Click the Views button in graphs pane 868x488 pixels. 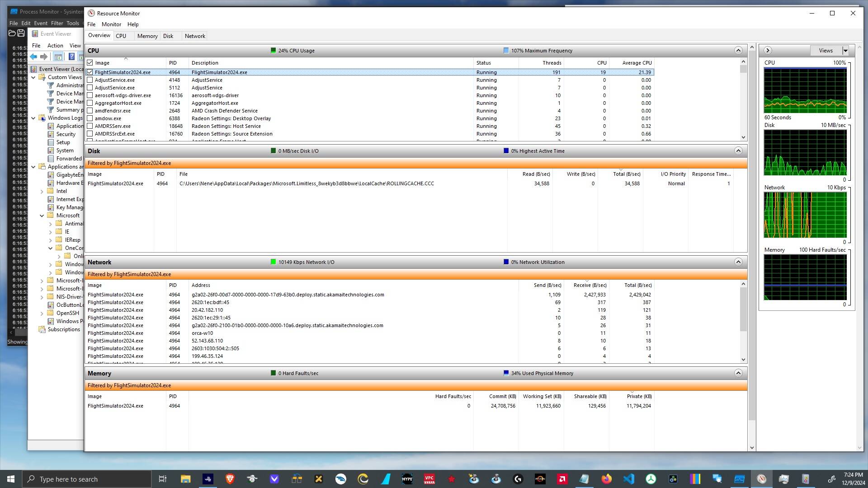(x=826, y=51)
